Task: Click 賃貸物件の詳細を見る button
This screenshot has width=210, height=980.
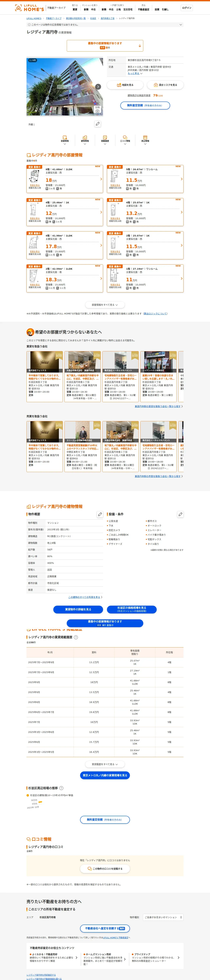Action: coord(78,609)
